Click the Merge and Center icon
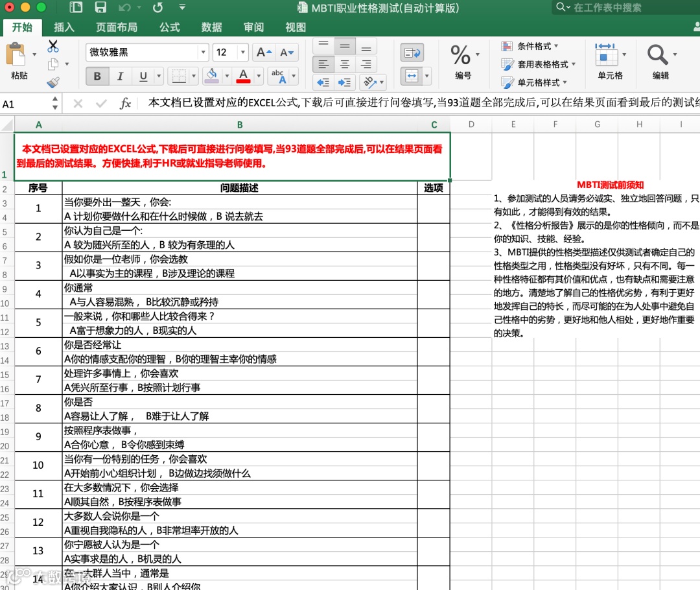Viewport: 700px width, 590px height. [412, 76]
